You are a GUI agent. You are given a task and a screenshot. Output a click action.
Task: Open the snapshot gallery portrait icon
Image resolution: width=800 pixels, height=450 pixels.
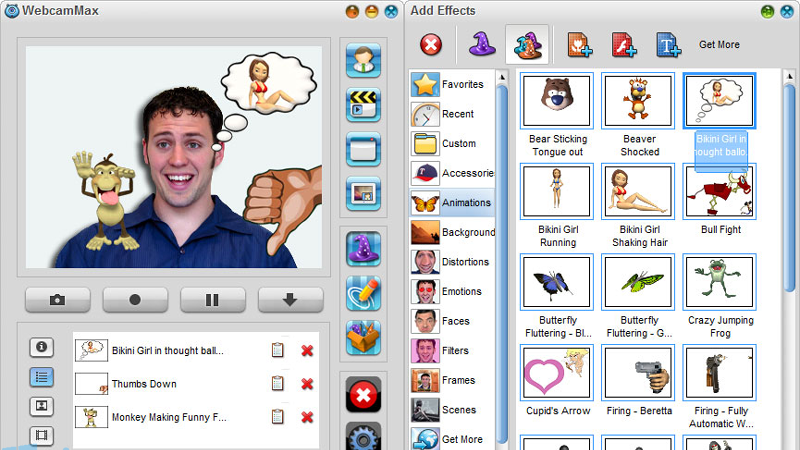41,406
